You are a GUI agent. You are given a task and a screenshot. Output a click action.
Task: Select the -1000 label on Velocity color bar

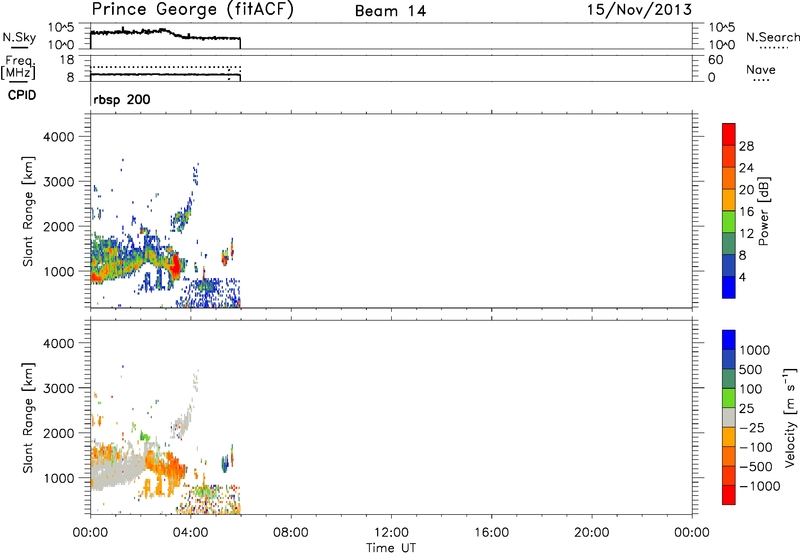point(760,486)
